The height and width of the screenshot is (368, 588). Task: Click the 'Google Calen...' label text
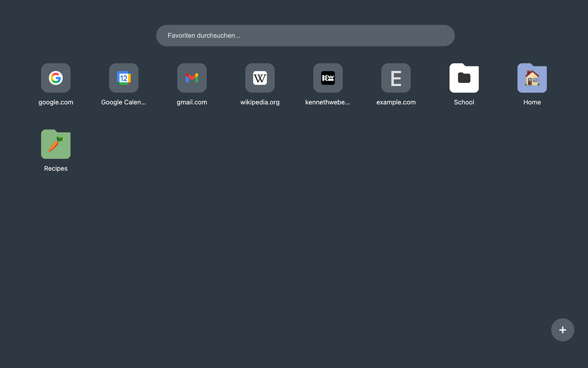(124, 102)
